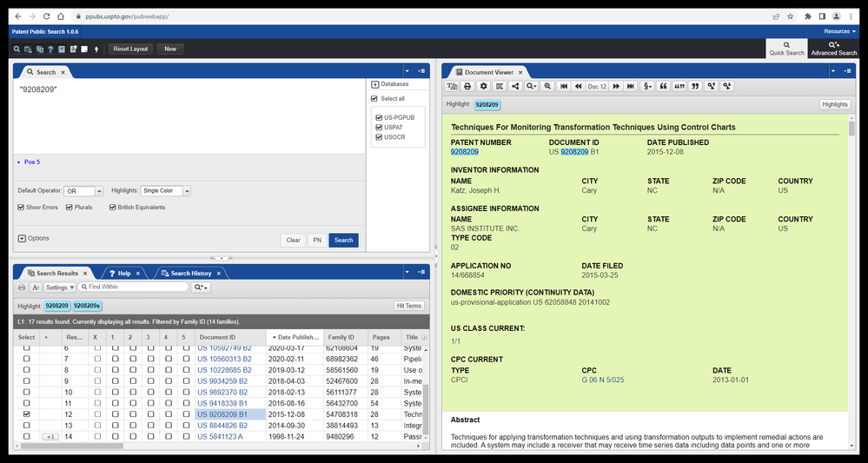Expand the Settings dropdown in Search Results
868x463 pixels.
click(x=59, y=288)
